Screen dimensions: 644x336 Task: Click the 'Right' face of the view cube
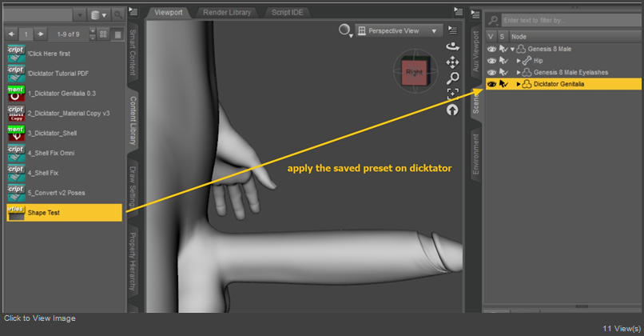414,72
